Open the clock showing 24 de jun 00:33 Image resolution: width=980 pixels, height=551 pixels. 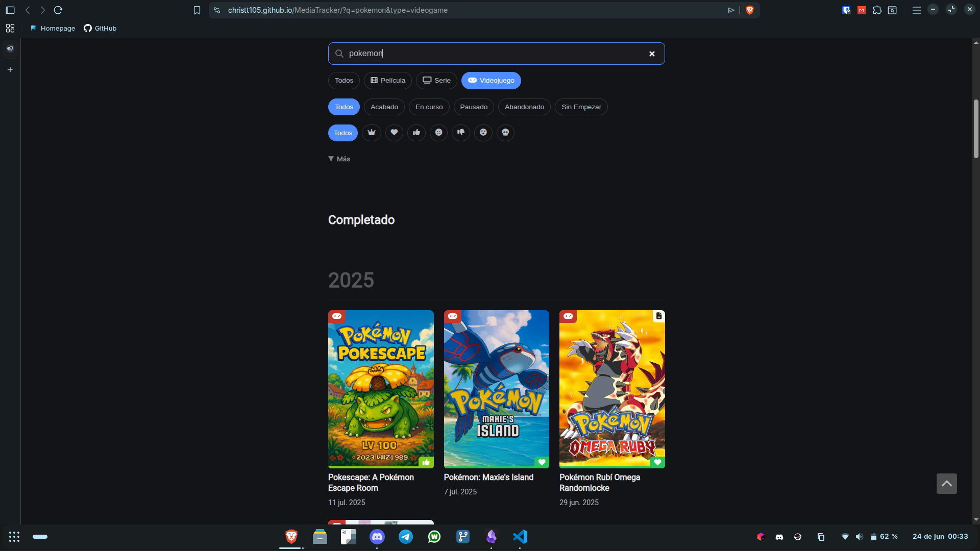click(x=940, y=537)
